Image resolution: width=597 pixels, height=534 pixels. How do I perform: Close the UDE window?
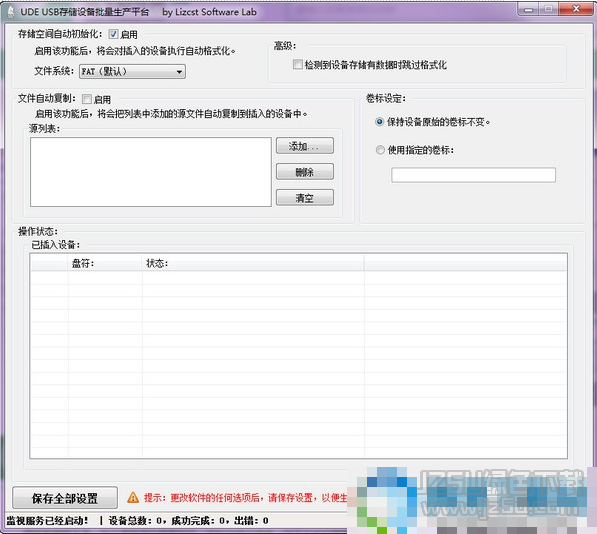[x=576, y=9]
